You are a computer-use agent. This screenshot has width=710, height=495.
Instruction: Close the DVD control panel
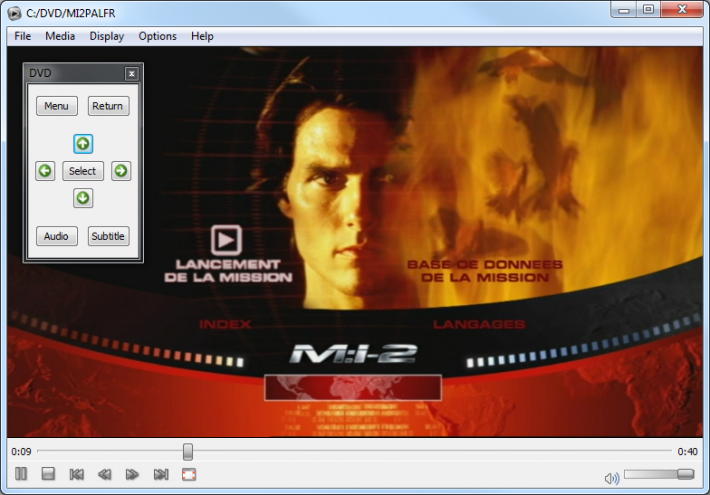pyautogui.click(x=131, y=73)
